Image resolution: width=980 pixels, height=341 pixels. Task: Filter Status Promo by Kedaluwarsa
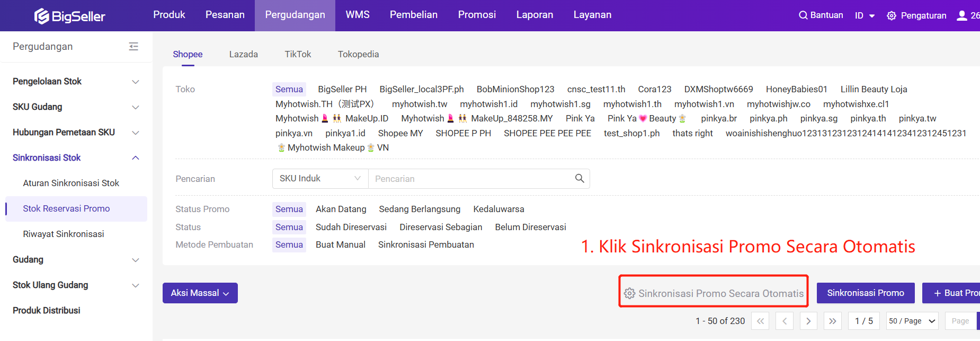pyautogui.click(x=499, y=209)
